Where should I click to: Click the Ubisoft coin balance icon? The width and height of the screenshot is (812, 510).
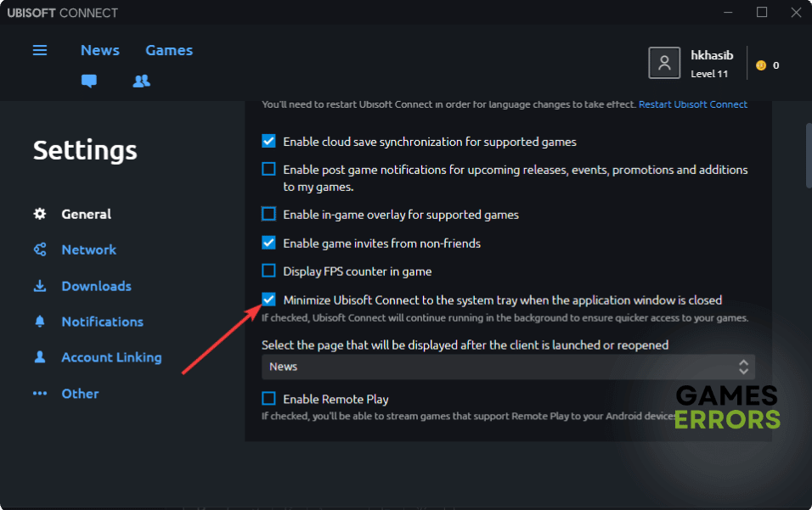point(761,65)
